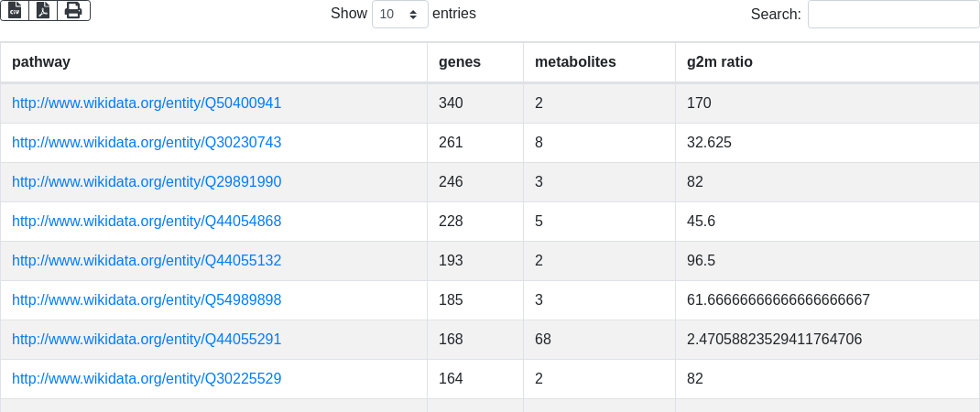Follow the Q29891990 pathway link
980x412 pixels.
tap(147, 182)
